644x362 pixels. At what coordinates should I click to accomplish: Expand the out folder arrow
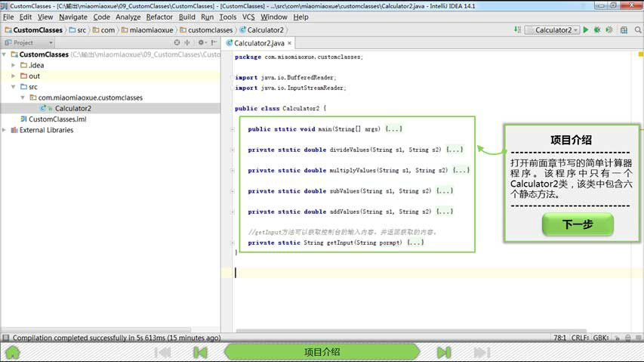[x=13, y=76]
